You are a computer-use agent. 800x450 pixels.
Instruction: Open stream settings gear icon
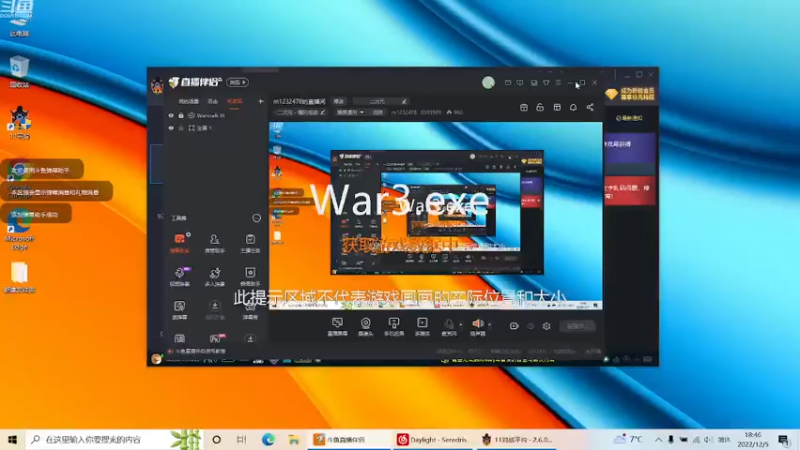click(546, 326)
